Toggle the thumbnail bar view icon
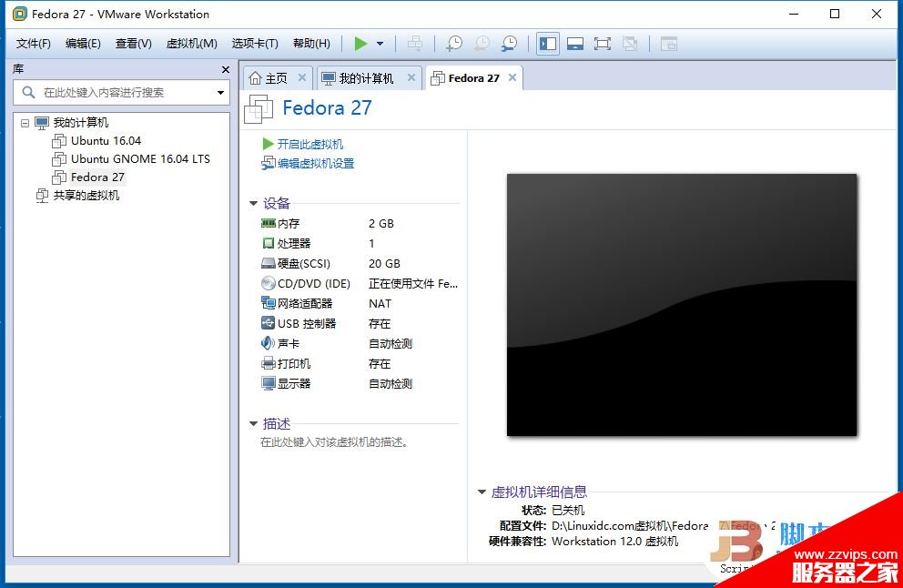This screenshot has height=588, width=903. point(574,44)
